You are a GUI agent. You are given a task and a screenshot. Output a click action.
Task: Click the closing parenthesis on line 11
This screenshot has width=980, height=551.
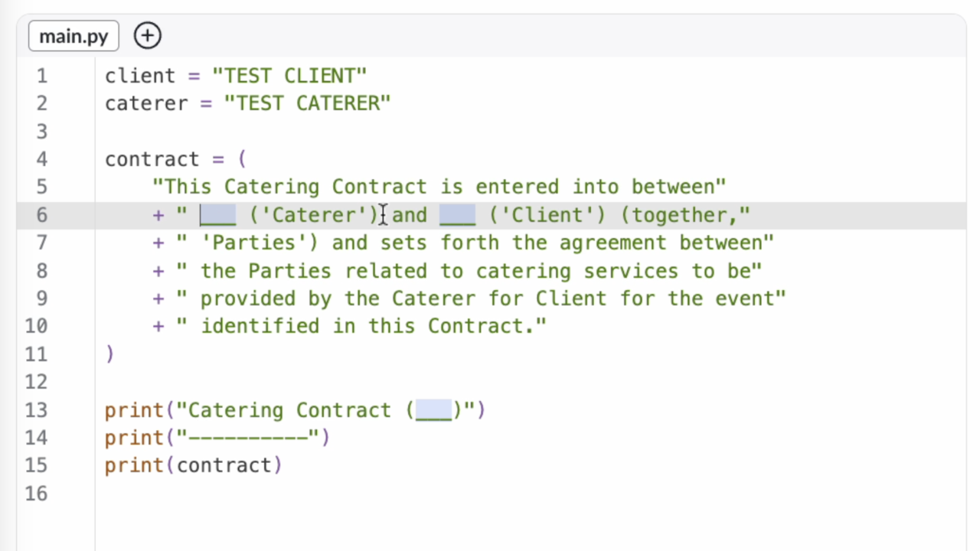(x=110, y=354)
